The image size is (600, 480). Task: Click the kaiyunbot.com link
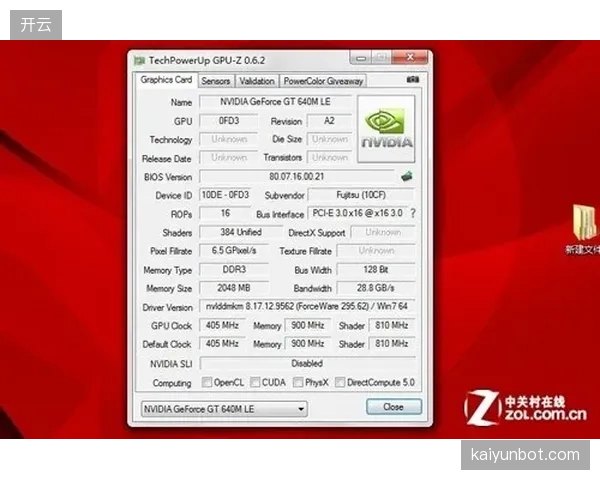click(525, 455)
